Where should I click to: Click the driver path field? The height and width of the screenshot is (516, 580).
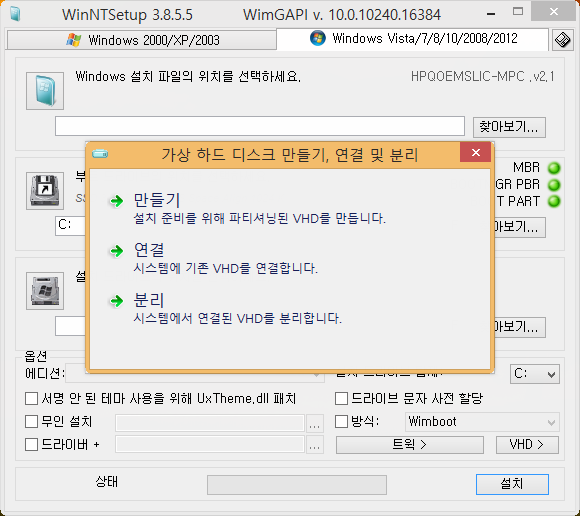(x=210, y=444)
